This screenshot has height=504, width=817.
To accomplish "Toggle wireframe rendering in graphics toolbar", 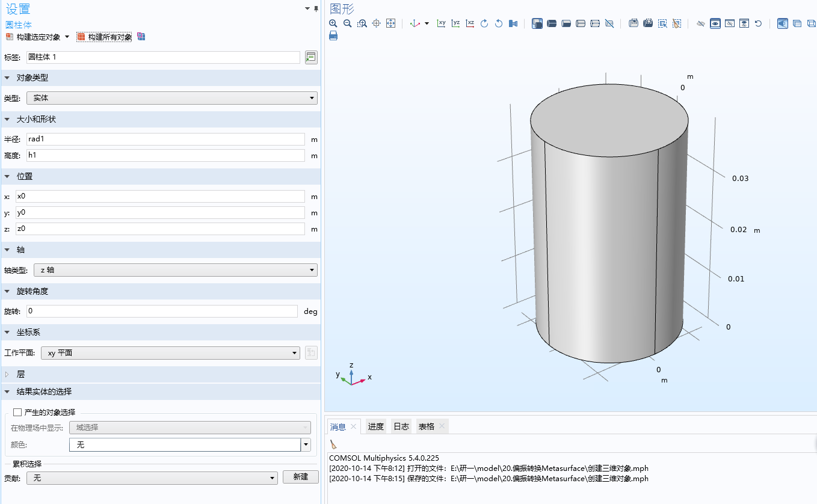I will pyautogui.click(x=811, y=23).
